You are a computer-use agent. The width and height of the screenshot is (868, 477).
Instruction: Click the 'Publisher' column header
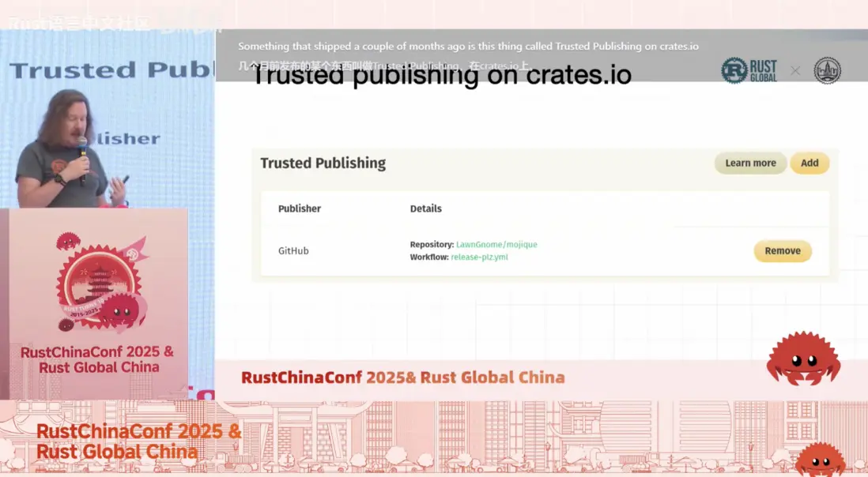tap(300, 208)
